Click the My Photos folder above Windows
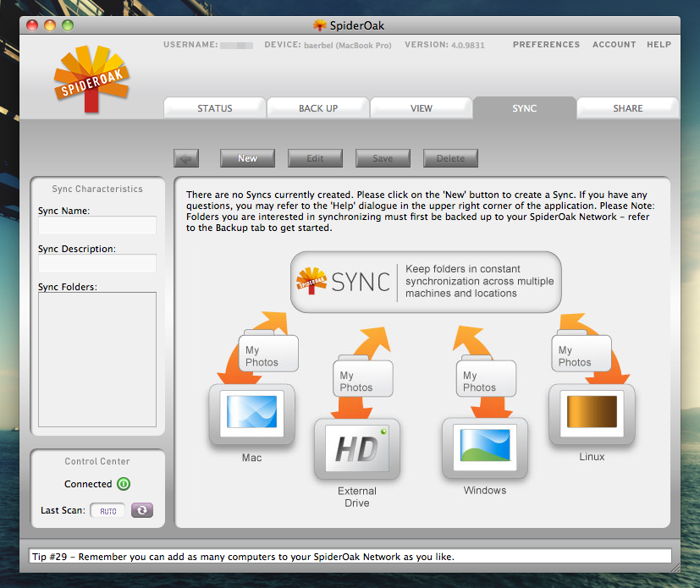 click(486, 376)
